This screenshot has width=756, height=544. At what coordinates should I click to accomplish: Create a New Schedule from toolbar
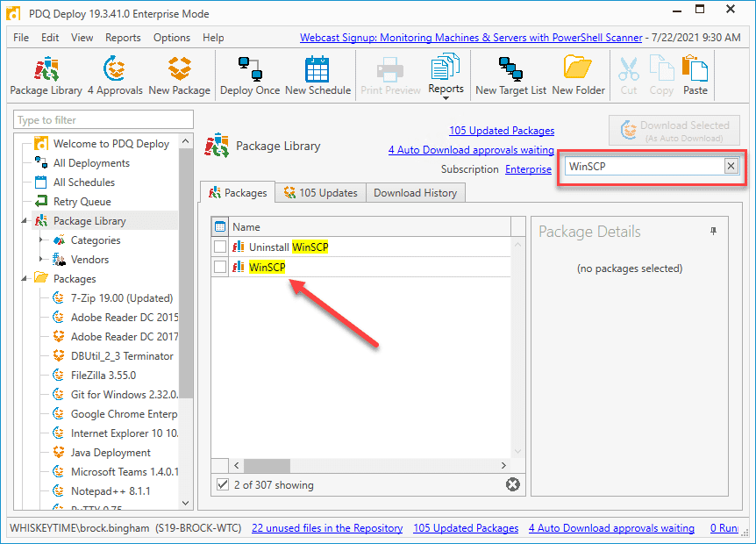point(317,76)
